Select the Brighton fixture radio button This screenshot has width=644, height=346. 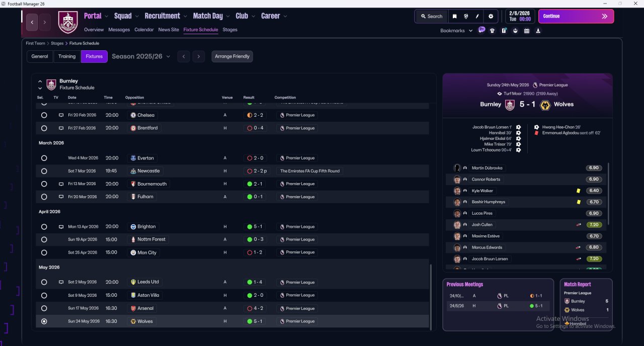point(44,227)
